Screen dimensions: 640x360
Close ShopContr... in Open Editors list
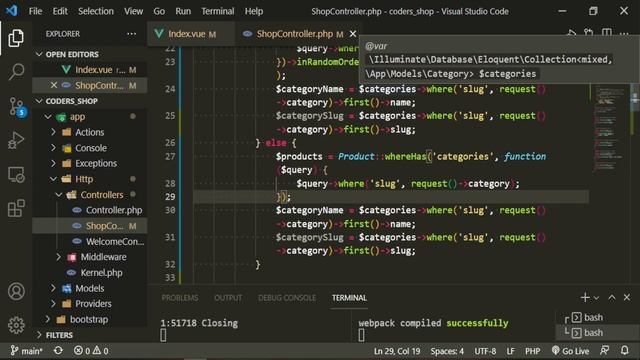pos(53,85)
